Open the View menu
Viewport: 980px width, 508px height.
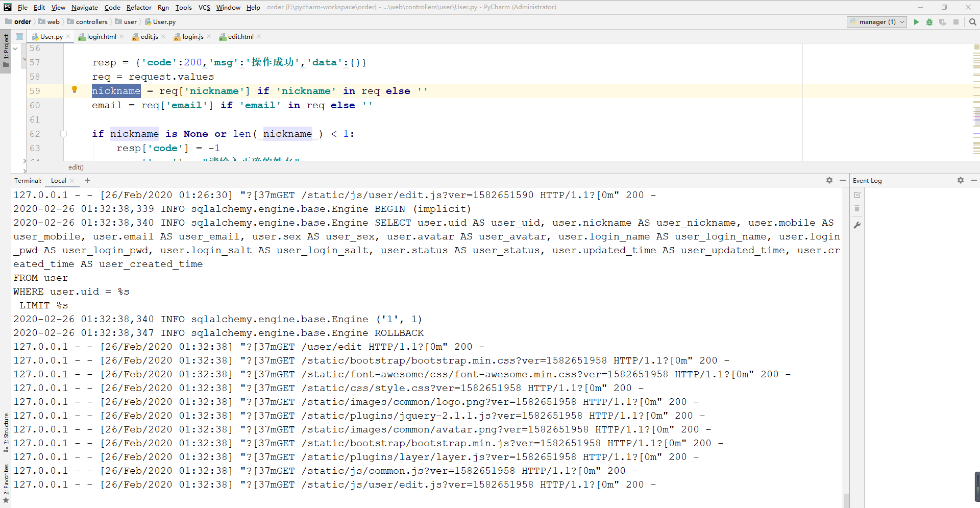tap(58, 7)
